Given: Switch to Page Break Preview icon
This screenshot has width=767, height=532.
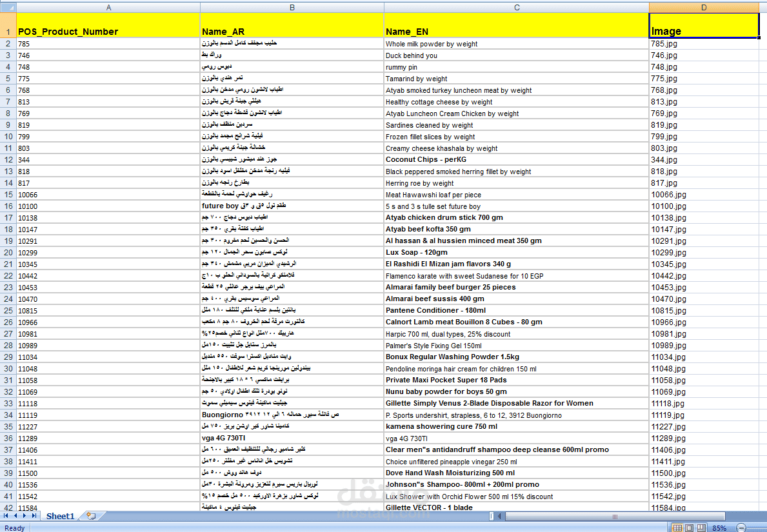Looking at the screenshot, I should 701,528.
